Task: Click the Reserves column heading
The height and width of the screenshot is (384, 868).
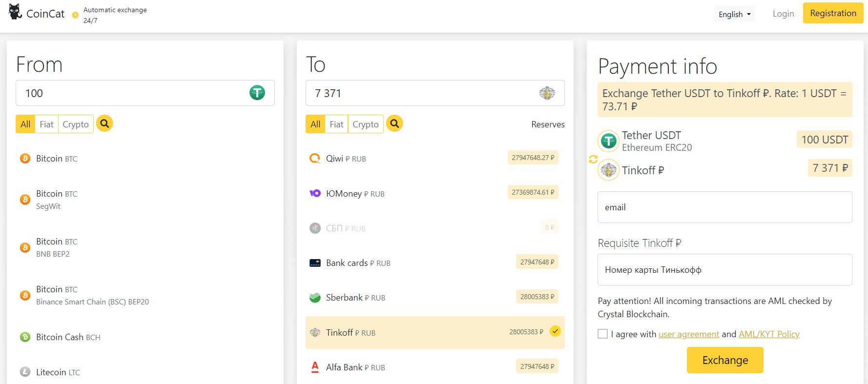Action: (548, 124)
